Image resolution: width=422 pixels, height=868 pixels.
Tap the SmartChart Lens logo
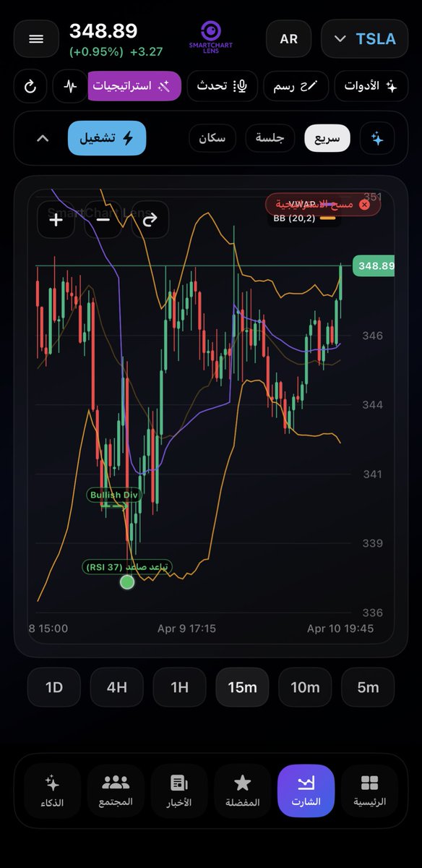click(211, 38)
